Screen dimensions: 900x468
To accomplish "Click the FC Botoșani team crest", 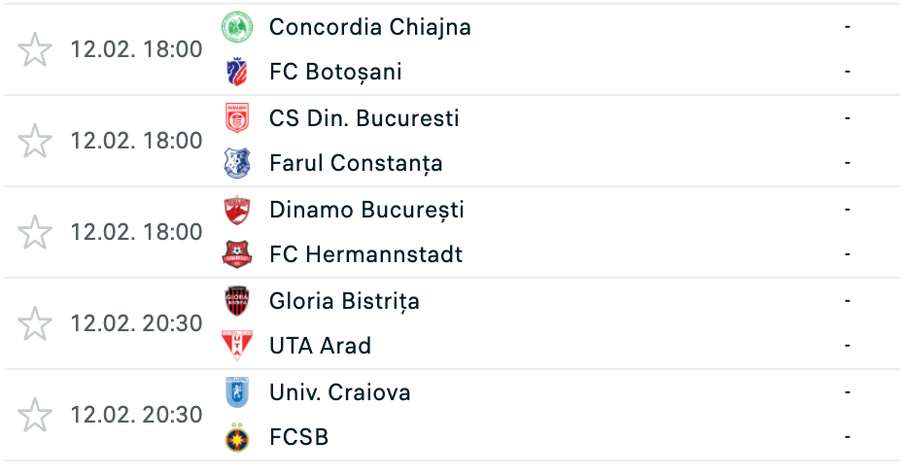I will (237, 72).
